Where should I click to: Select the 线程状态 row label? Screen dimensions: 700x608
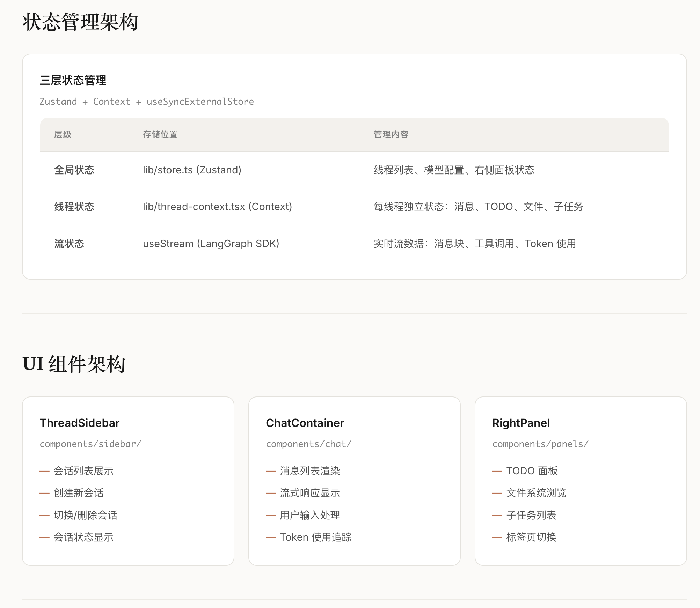[74, 207]
